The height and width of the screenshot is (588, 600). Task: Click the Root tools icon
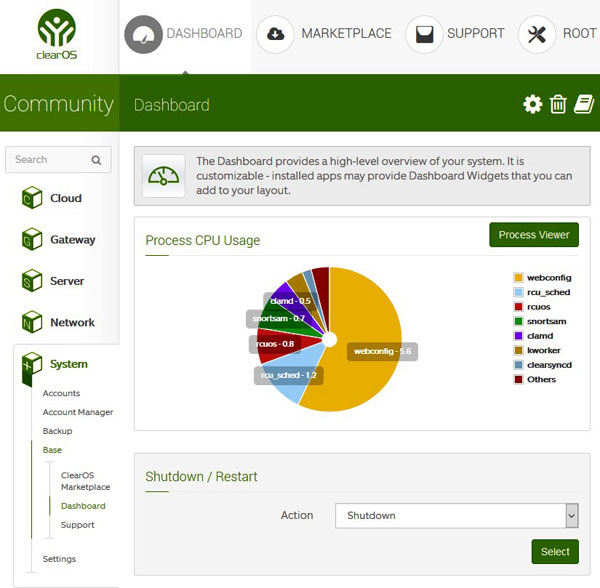click(537, 34)
